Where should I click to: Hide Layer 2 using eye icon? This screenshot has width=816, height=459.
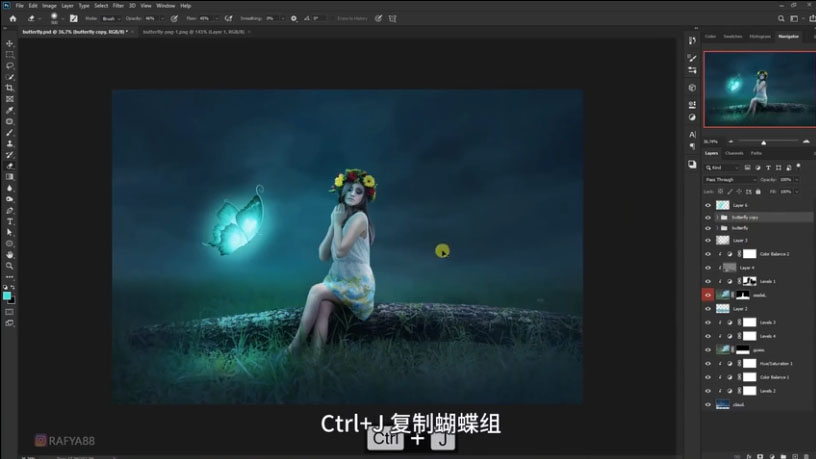pyautogui.click(x=708, y=309)
